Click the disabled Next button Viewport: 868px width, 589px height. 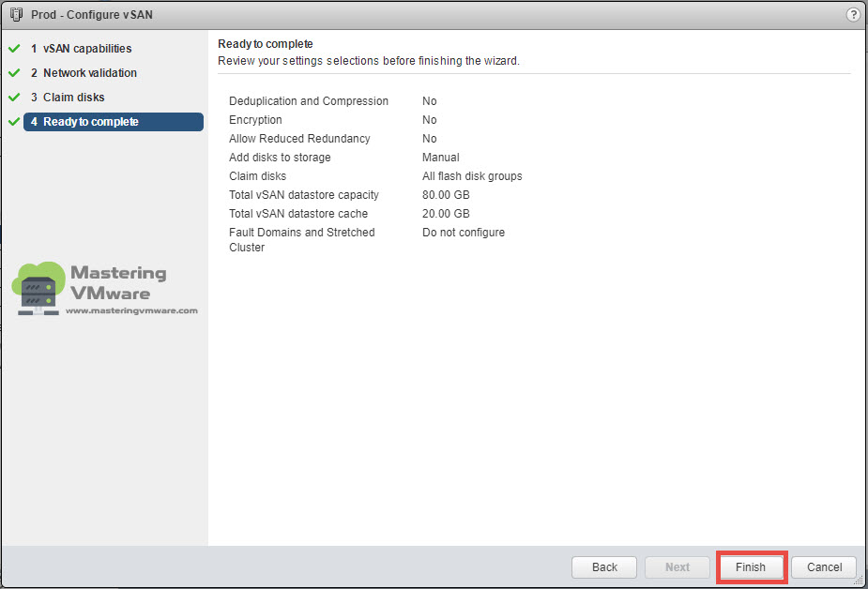677,567
